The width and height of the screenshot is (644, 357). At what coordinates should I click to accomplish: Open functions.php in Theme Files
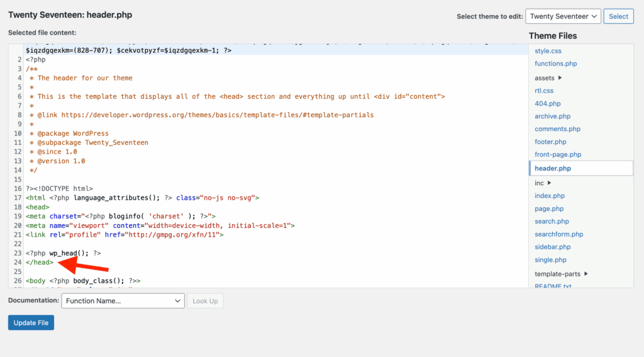(556, 64)
